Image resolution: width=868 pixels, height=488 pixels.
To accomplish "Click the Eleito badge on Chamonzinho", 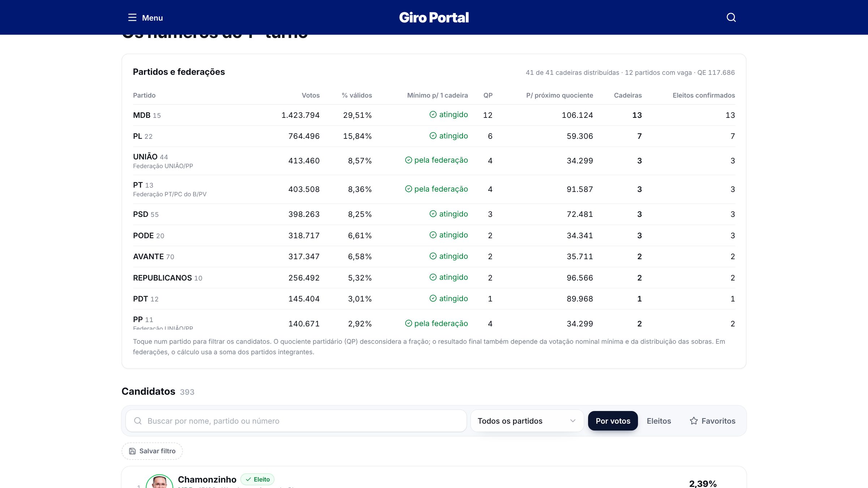I will 258,479.
